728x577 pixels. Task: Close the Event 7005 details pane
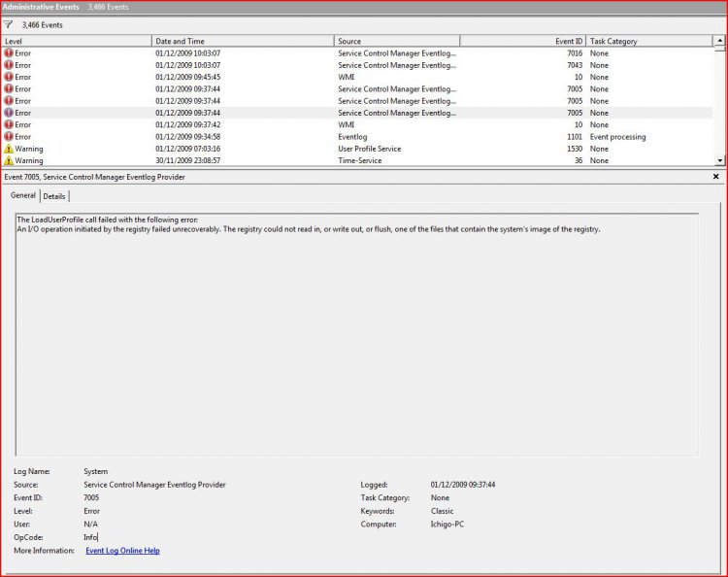[x=716, y=177]
